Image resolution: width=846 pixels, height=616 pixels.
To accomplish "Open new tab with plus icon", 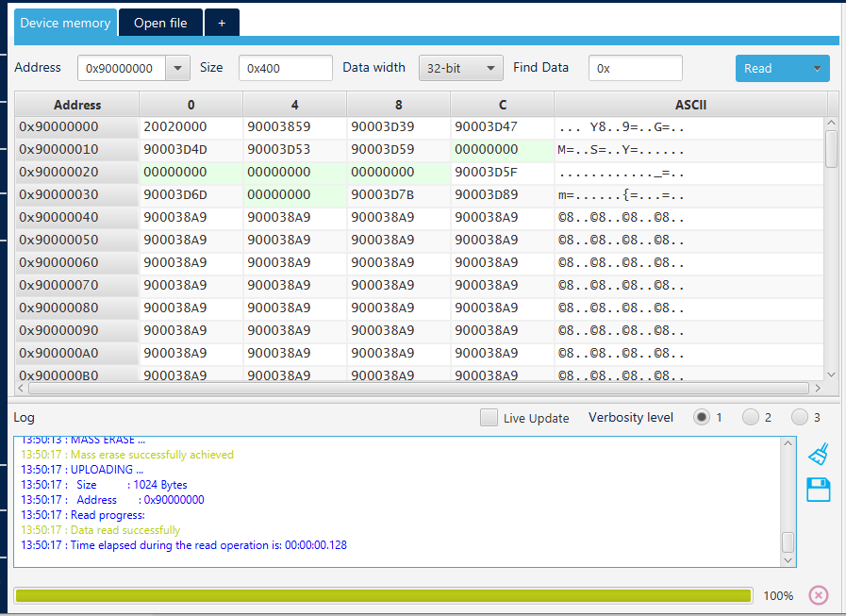I will click(222, 23).
